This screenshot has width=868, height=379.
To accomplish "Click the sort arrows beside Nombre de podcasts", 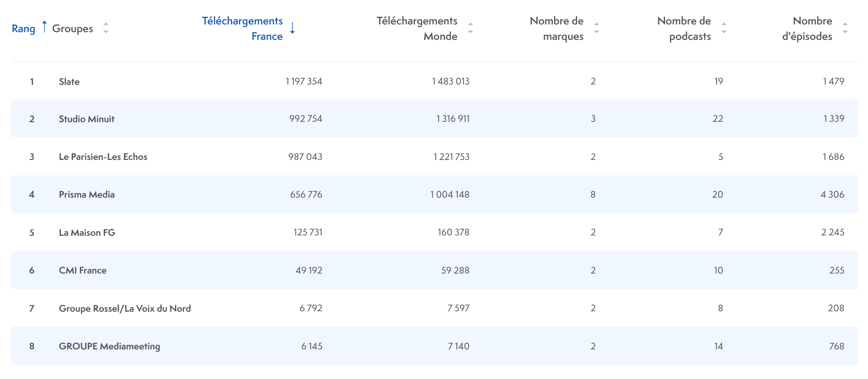I will click(724, 28).
